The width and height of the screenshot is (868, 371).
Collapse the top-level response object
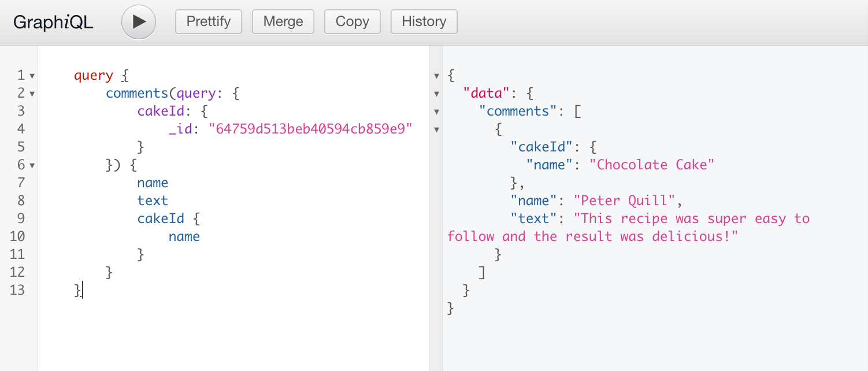coord(437,75)
